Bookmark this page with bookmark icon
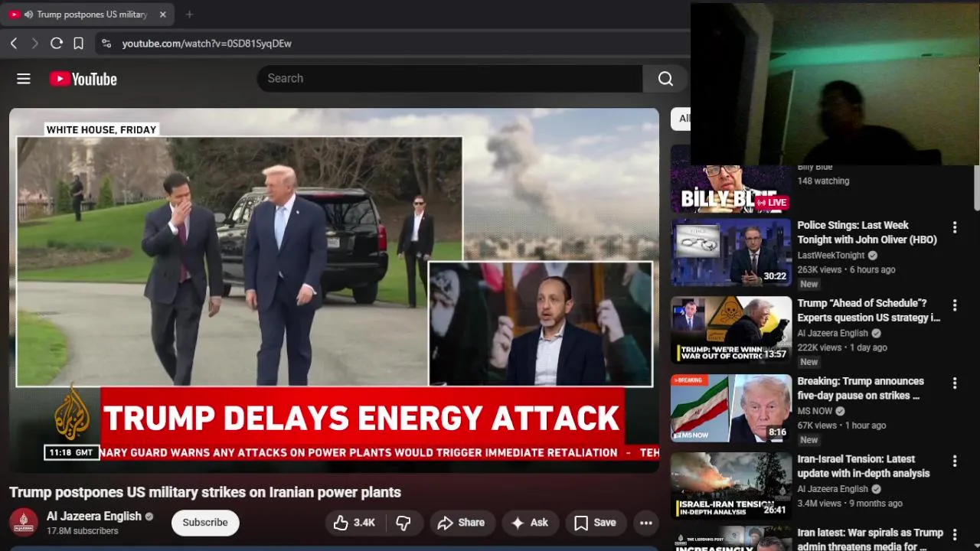This screenshot has width=980, height=551. click(78, 44)
